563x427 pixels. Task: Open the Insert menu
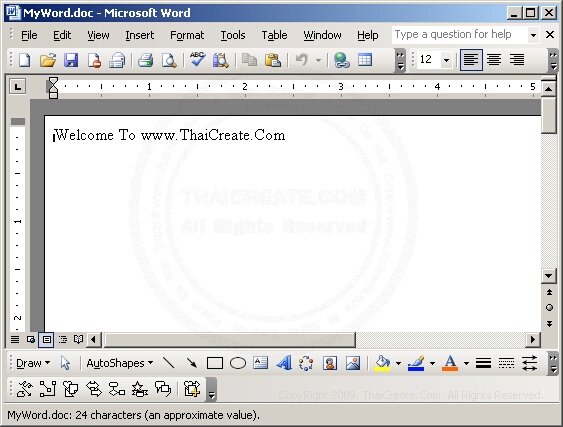[139, 35]
